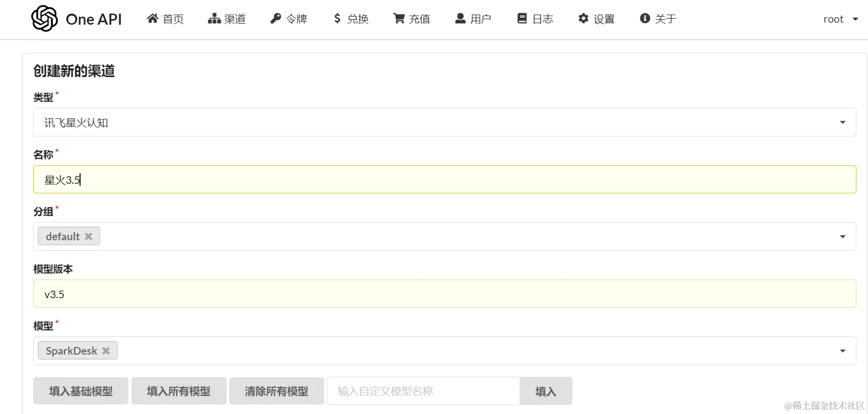Click the One API logo icon
This screenshot has width=868, height=414.
pos(44,19)
